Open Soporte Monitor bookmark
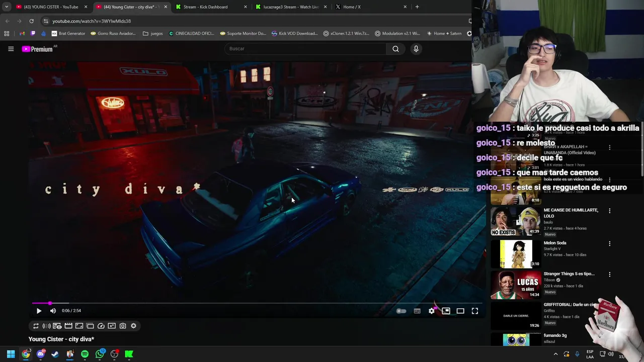Viewport: 644px width, 362px height. 244,34
